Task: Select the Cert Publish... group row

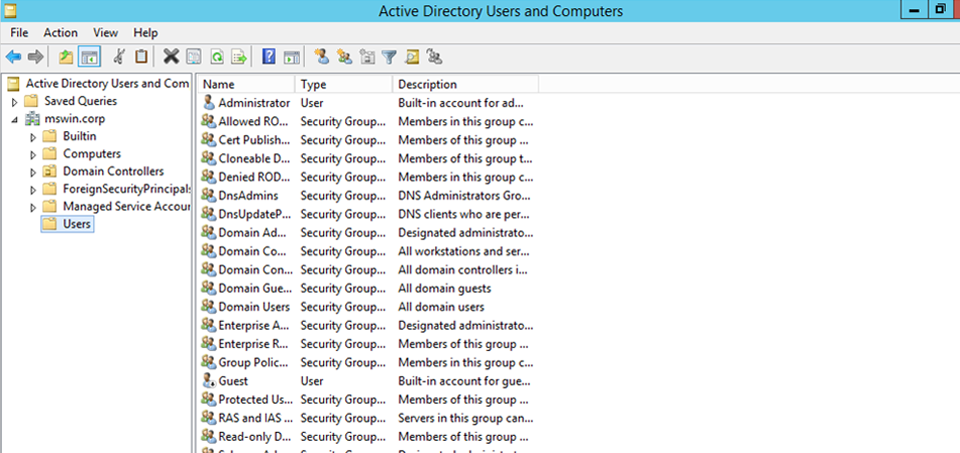Action: pyautogui.click(x=368, y=140)
